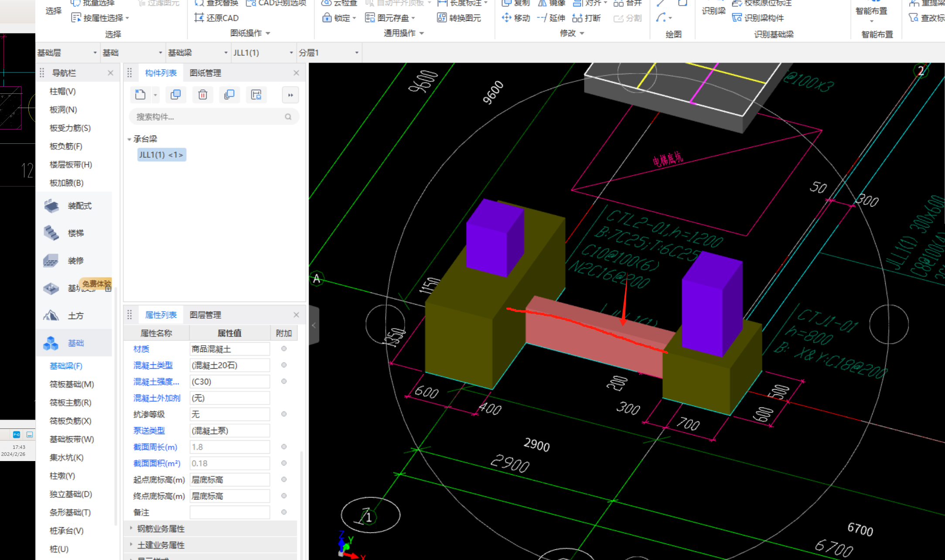Click the new component icon in 构件列表
Viewport: 945px width, 560px height.
[140, 95]
